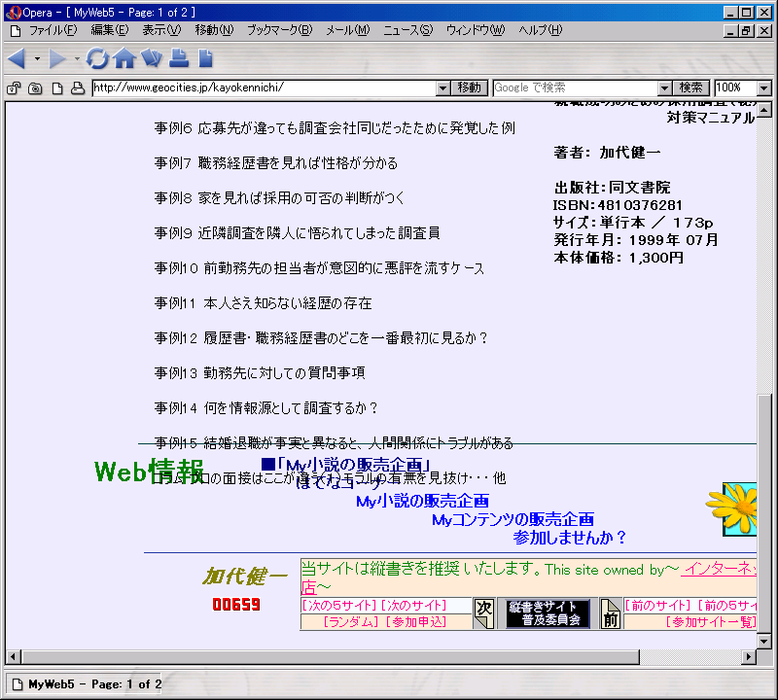Open the ニュース(S) menu

(x=407, y=30)
